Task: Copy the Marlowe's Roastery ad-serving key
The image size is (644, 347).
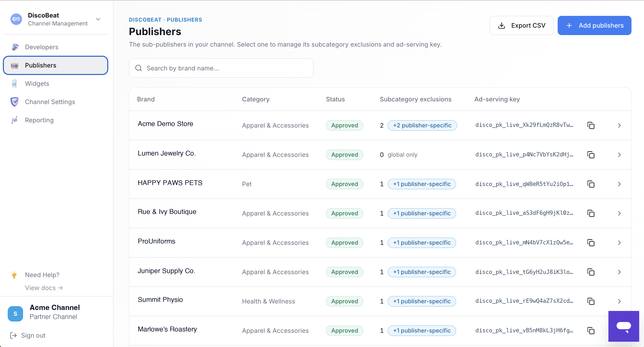Action: pos(591,330)
